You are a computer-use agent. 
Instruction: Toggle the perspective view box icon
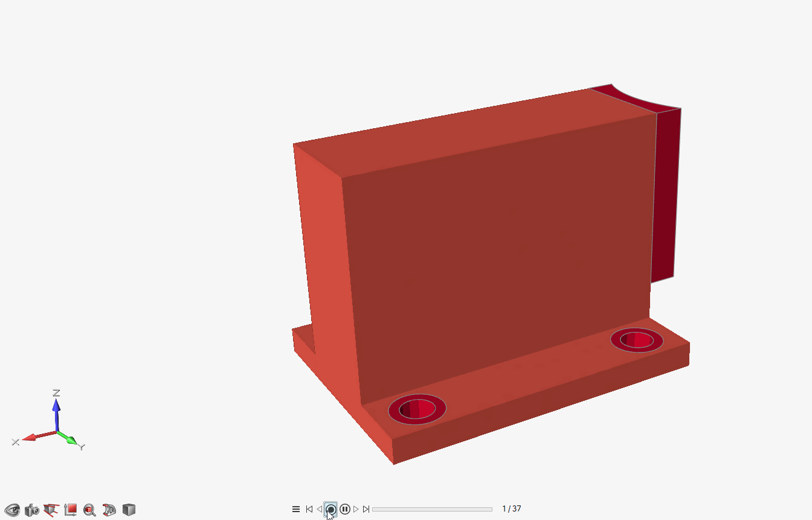tap(51, 510)
